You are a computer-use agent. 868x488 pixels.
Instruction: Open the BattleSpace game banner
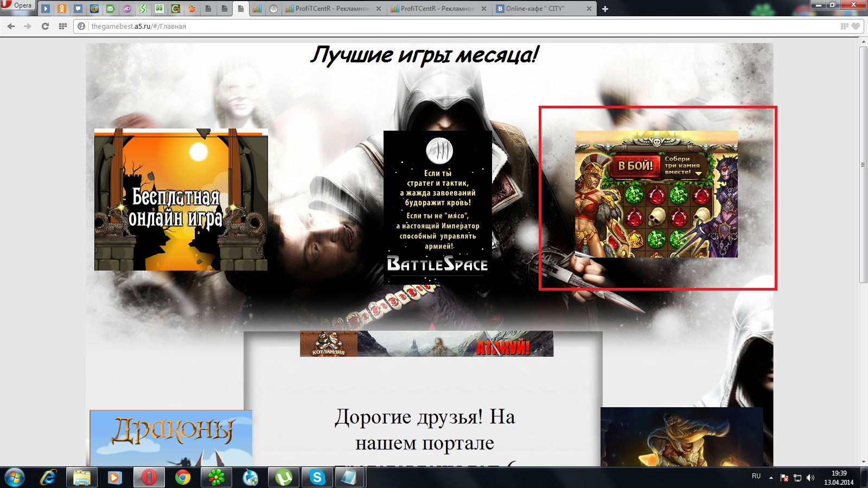tap(438, 208)
